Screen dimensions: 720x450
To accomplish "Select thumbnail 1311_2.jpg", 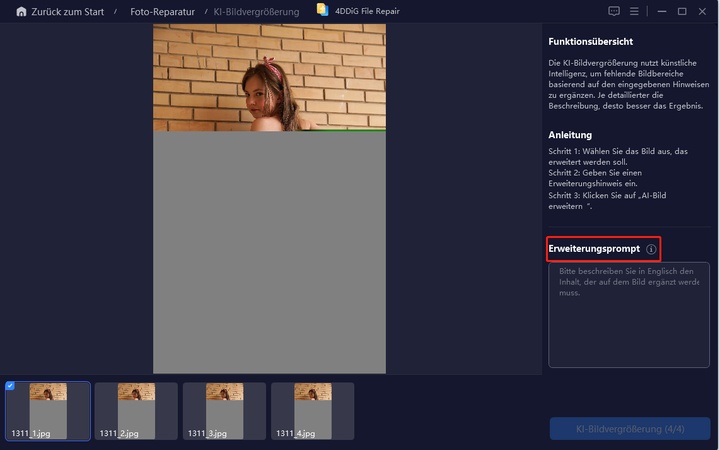I will (136, 411).
